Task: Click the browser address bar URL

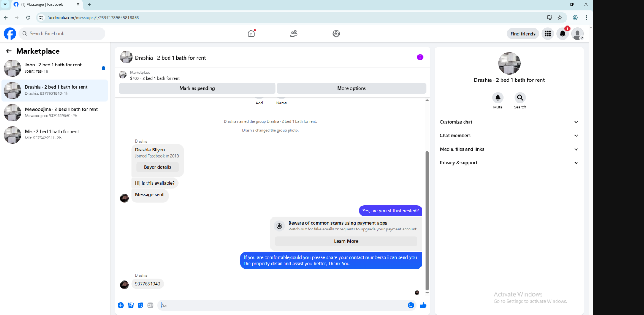Action: coord(93,18)
